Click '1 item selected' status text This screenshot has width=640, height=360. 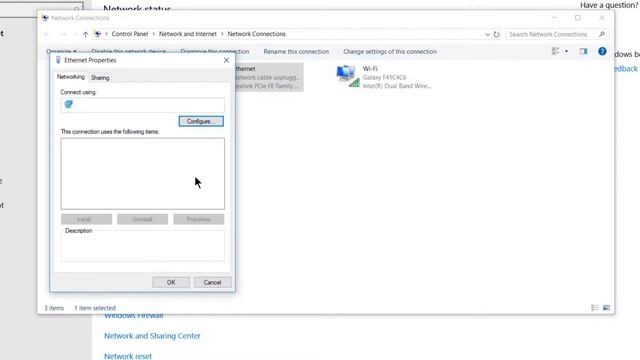pos(95,308)
